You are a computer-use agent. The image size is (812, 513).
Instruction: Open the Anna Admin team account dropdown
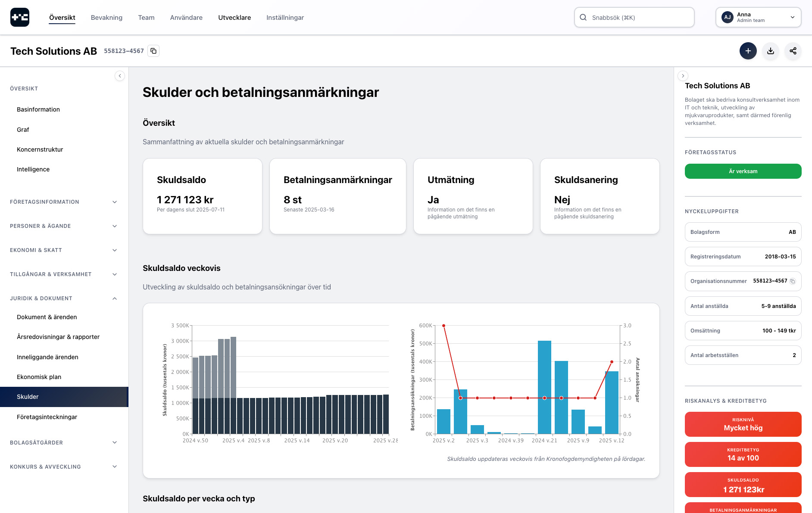[x=758, y=17]
